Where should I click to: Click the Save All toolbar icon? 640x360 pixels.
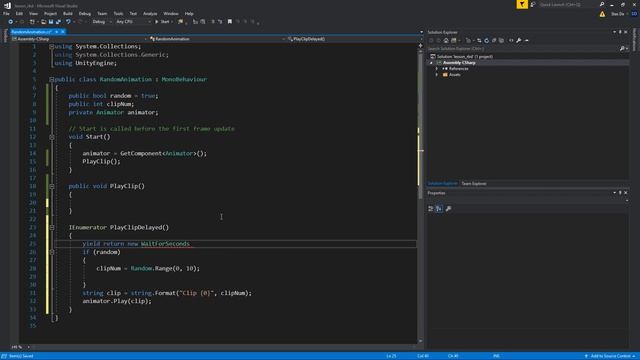pyautogui.click(x=58, y=22)
